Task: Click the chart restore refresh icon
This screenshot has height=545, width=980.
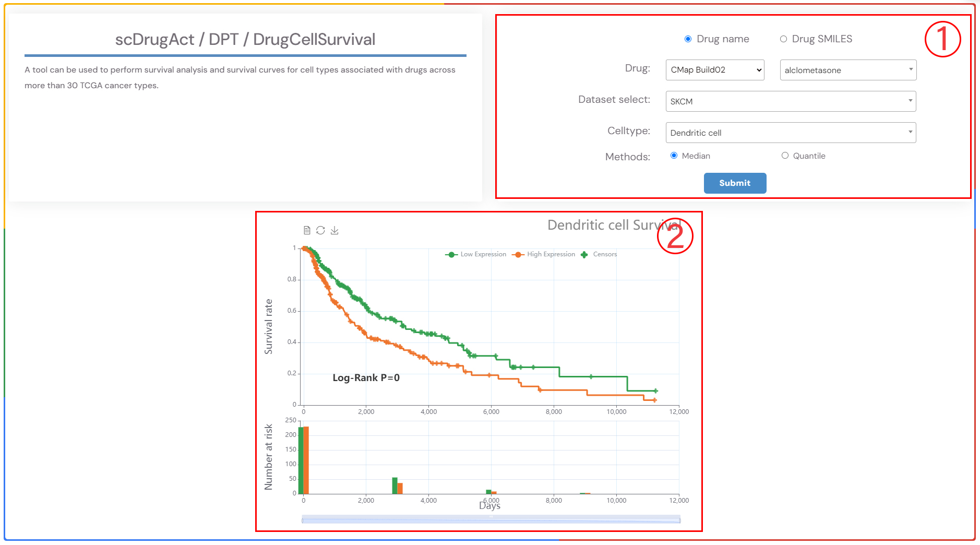Action: coord(320,230)
